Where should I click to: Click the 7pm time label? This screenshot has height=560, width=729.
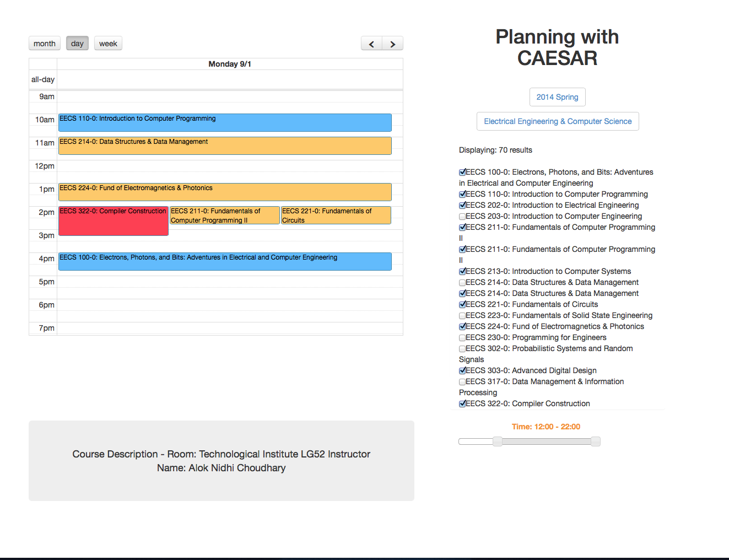coord(47,328)
